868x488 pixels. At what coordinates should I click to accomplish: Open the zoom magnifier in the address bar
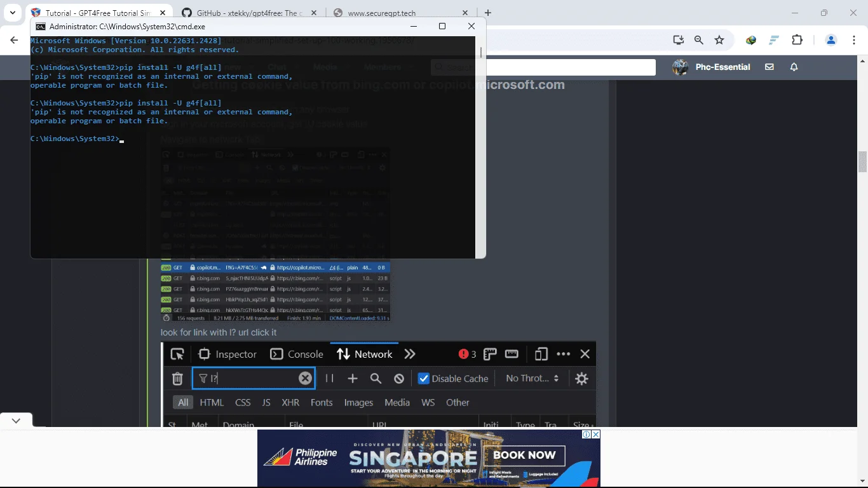click(699, 40)
